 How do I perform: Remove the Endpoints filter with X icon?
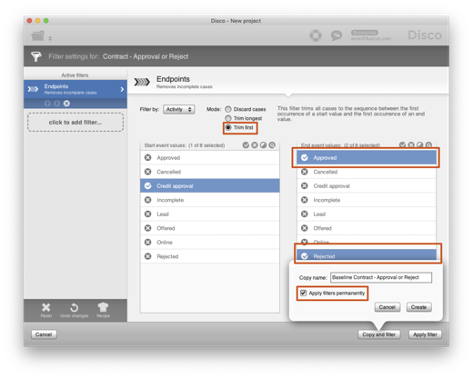coord(67,103)
